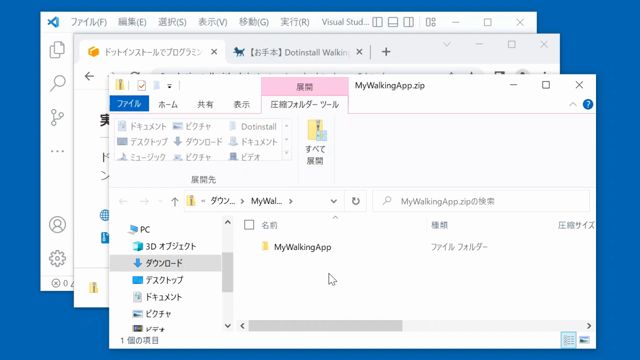Open VS Code Explorer files icon
This screenshot has width=640, height=360.
[x=57, y=50]
